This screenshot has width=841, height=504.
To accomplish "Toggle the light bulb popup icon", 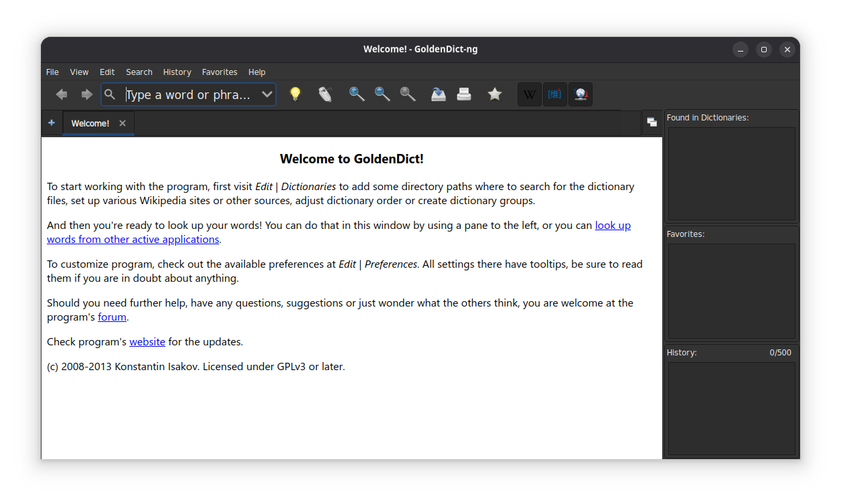I will point(295,94).
